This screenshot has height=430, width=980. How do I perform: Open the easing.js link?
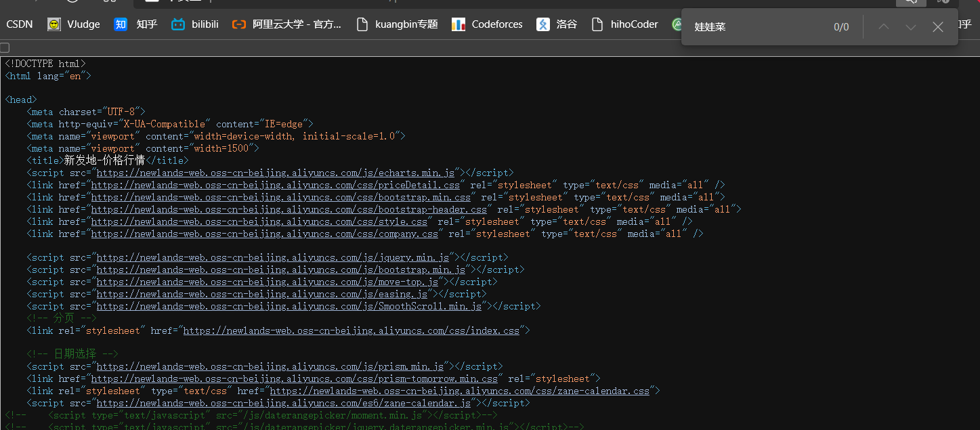coord(262,294)
